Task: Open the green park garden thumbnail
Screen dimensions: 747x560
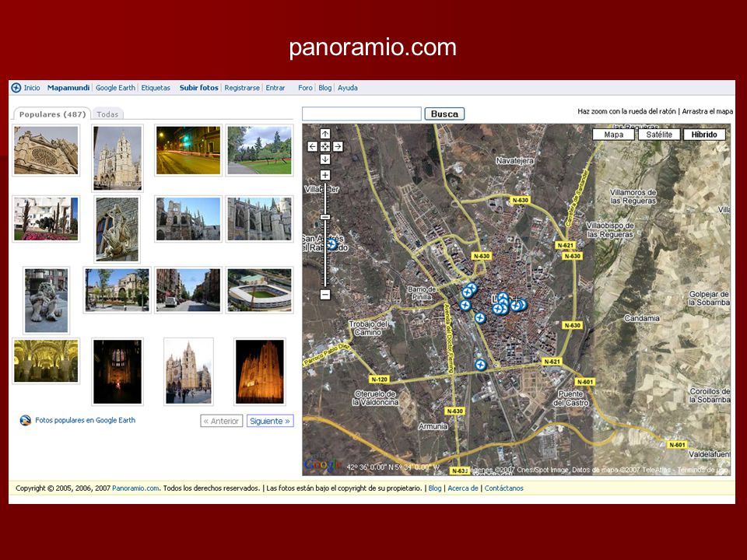Action: click(x=260, y=150)
